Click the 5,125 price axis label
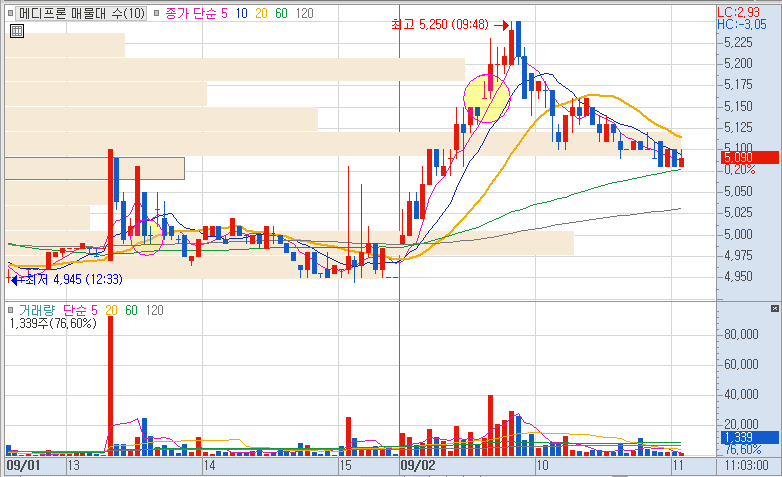 (x=738, y=127)
